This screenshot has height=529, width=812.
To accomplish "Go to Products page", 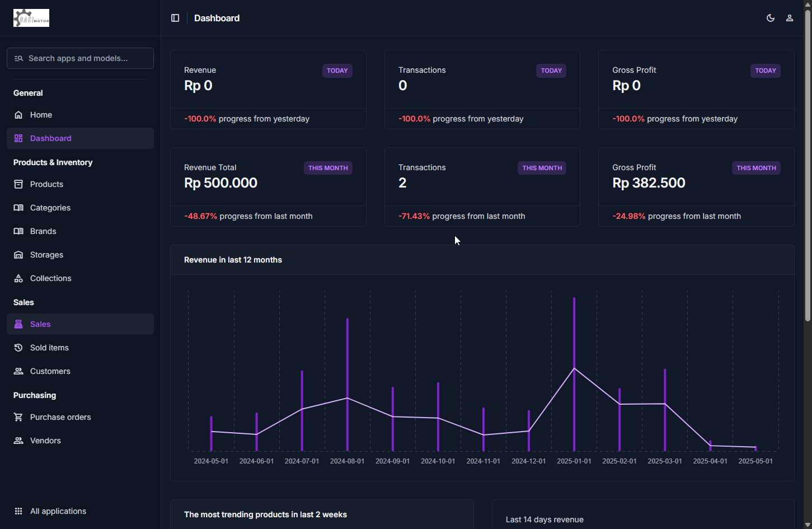I will coord(80,184).
